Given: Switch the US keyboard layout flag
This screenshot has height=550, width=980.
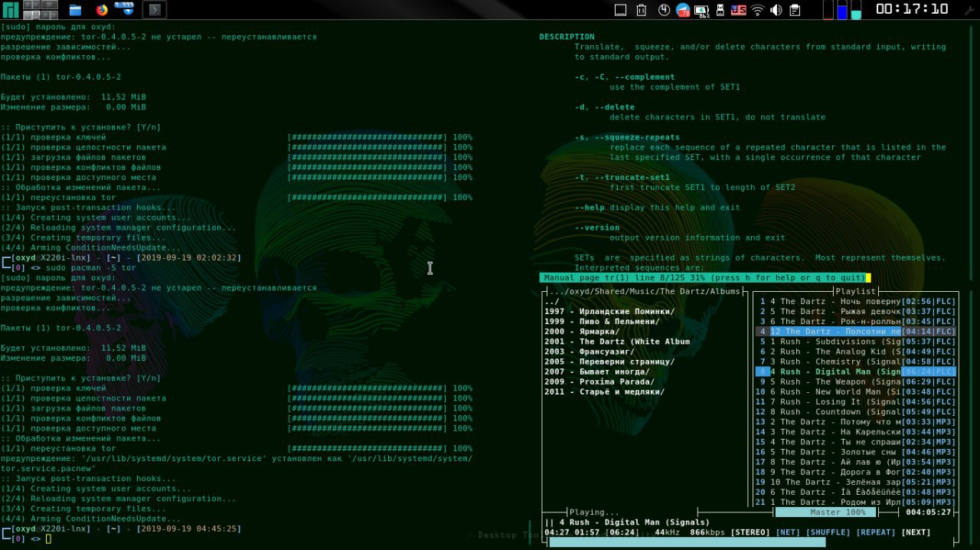Looking at the screenshot, I should (x=738, y=10).
